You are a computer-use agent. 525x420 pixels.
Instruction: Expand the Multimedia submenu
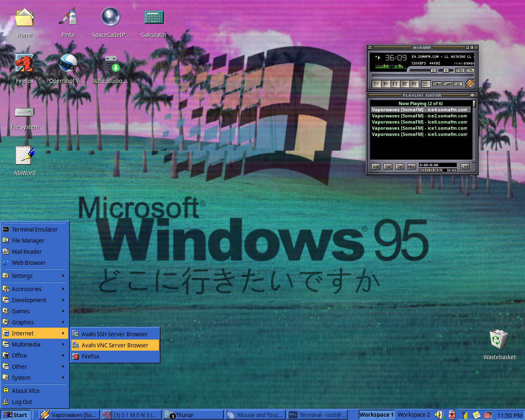tap(25, 344)
